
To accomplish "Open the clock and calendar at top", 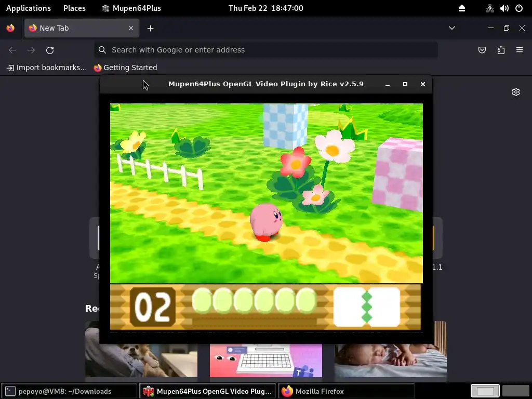I will click(265, 8).
